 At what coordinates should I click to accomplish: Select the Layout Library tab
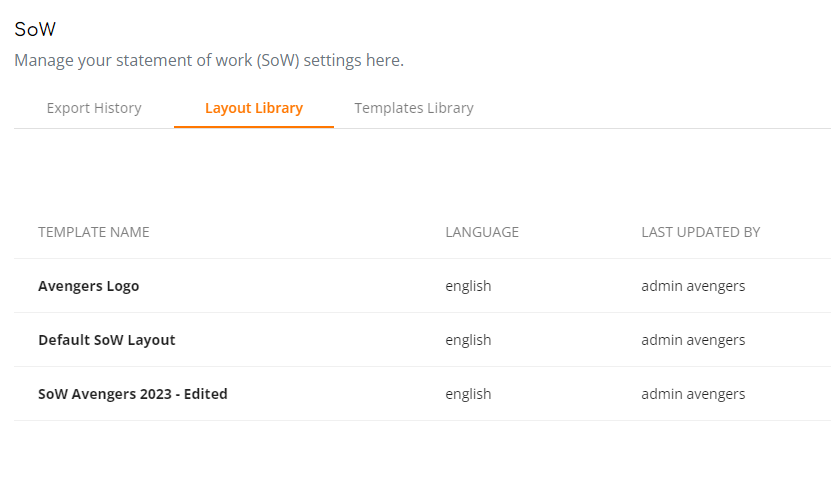254,108
